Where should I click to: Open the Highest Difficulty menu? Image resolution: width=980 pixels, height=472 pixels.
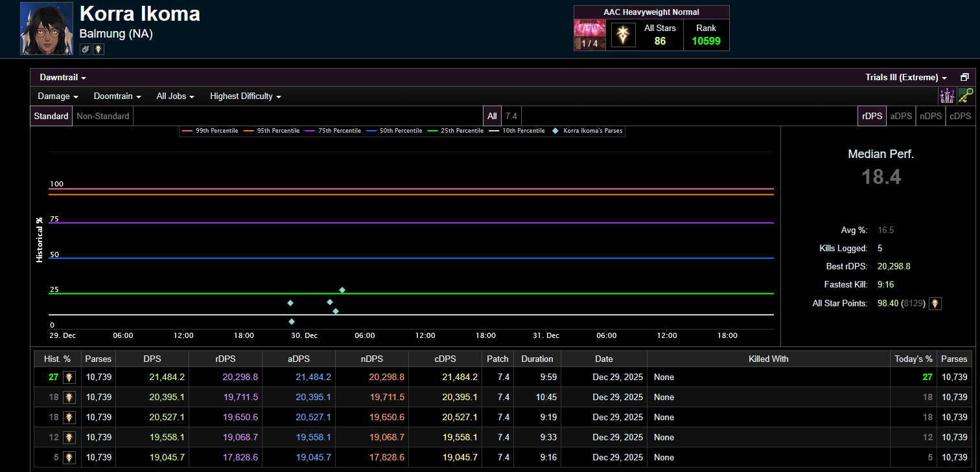pos(245,96)
